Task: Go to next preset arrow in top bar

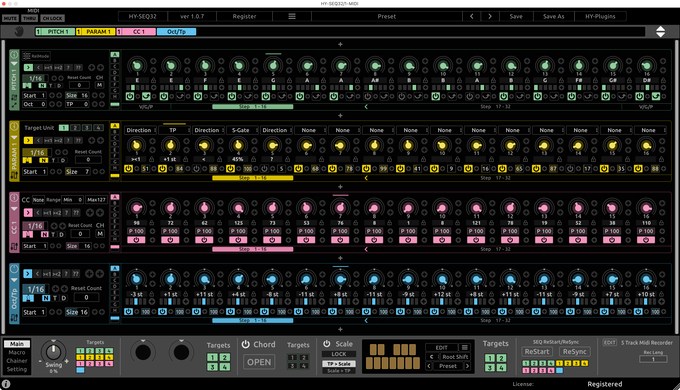Action: 490,16
